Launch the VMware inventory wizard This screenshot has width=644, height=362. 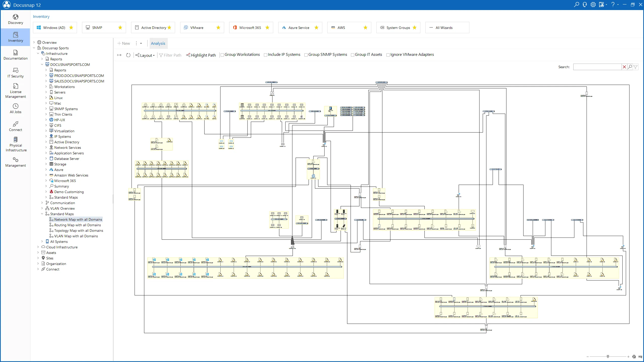(202, 27)
